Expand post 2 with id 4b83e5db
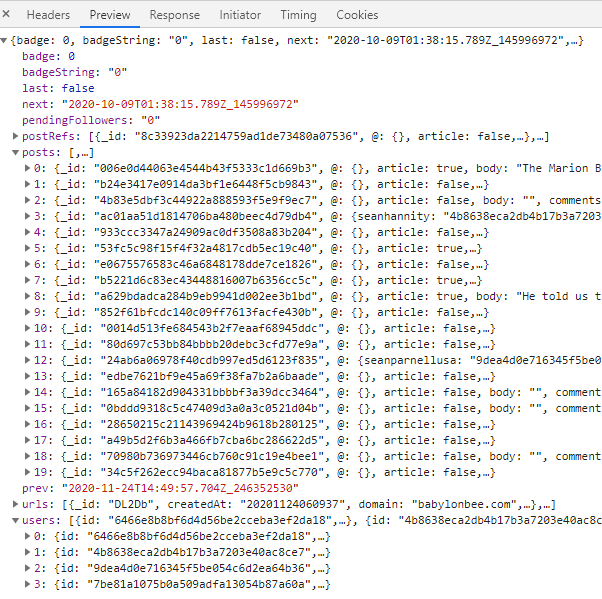The height and width of the screenshot is (599, 602). click(28, 200)
